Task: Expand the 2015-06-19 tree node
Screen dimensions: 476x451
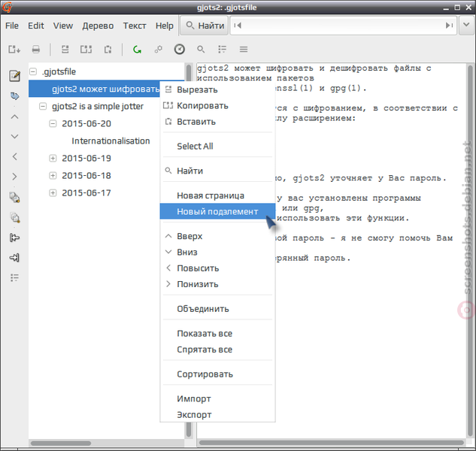Action: tap(53, 158)
